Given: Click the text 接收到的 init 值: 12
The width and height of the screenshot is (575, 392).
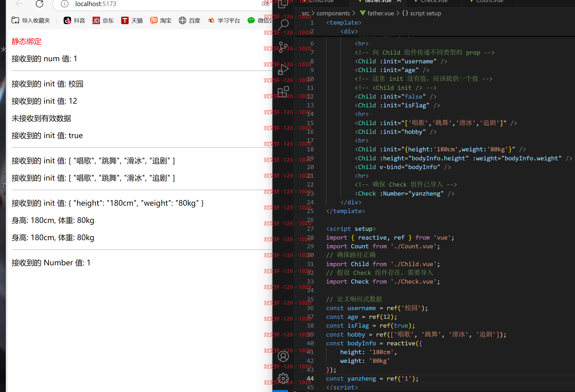Looking at the screenshot, I should 44,101.
